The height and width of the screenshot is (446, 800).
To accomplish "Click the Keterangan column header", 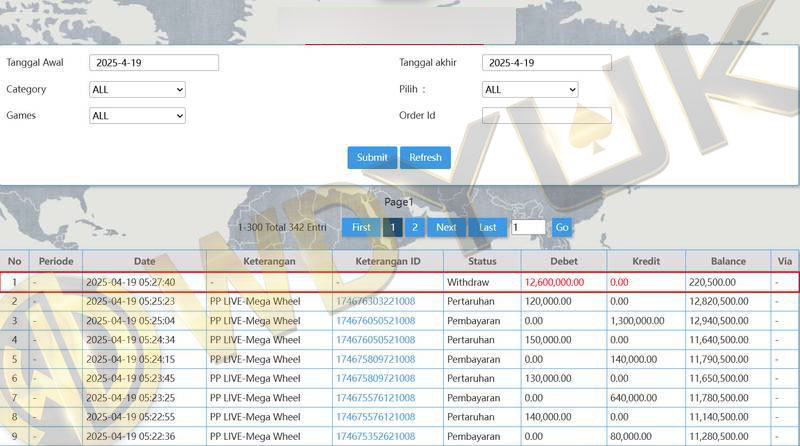I will [269, 261].
